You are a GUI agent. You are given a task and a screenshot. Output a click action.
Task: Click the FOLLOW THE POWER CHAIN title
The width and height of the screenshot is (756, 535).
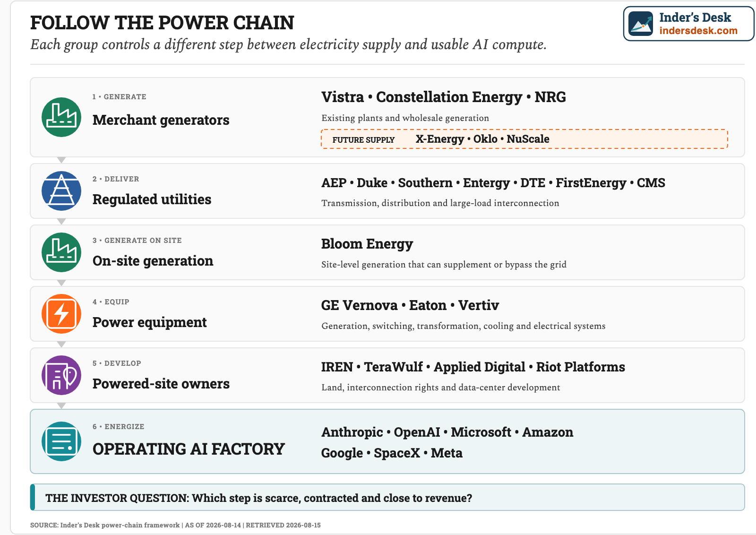(162, 23)
